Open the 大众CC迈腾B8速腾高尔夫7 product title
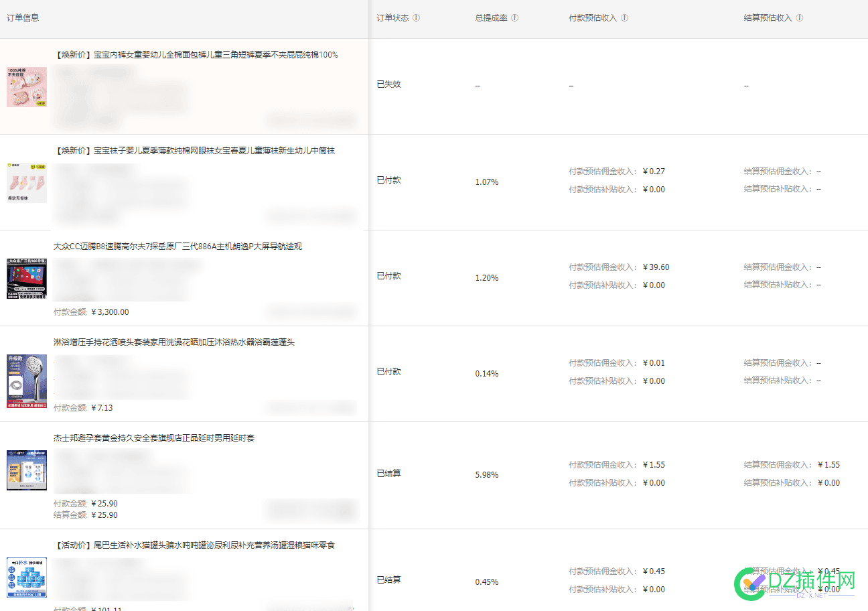This screenshot has height=611, width=868. [177, 247]
